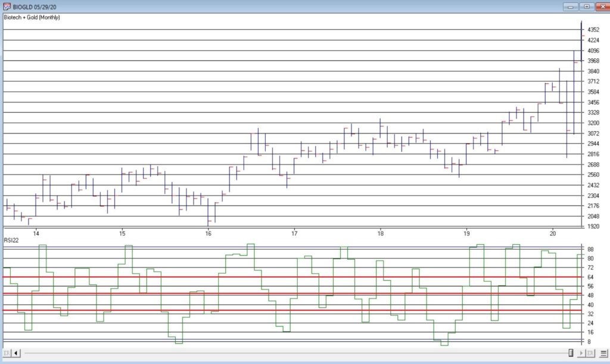Click the 4096 price axis label
Viewport: 610px width, 364px height.
tap(593, 51)
